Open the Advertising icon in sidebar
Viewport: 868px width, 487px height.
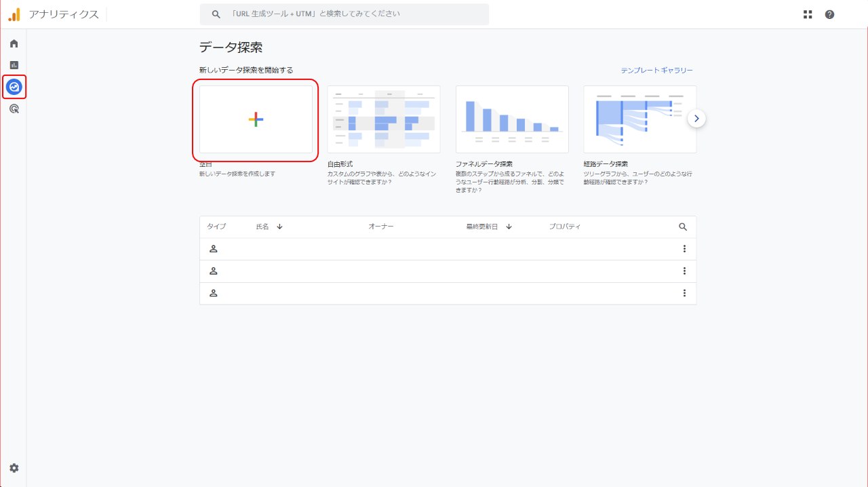click(x=14, y=109)
